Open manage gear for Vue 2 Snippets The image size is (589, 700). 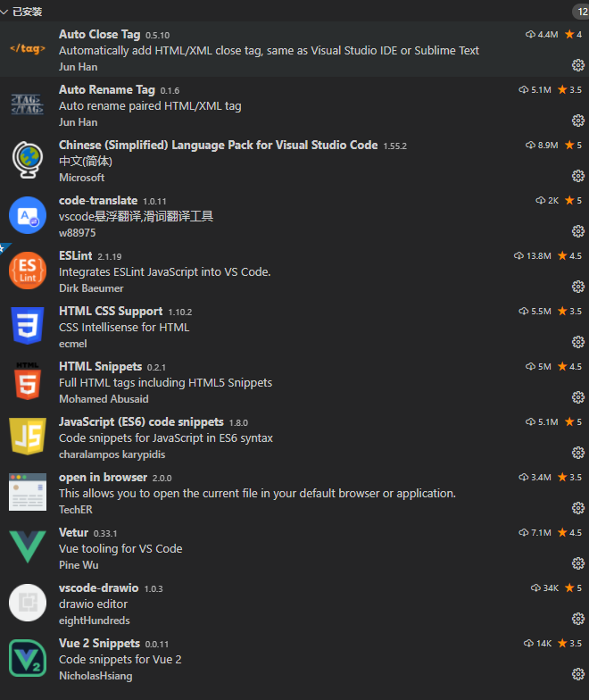click(578, 674)
